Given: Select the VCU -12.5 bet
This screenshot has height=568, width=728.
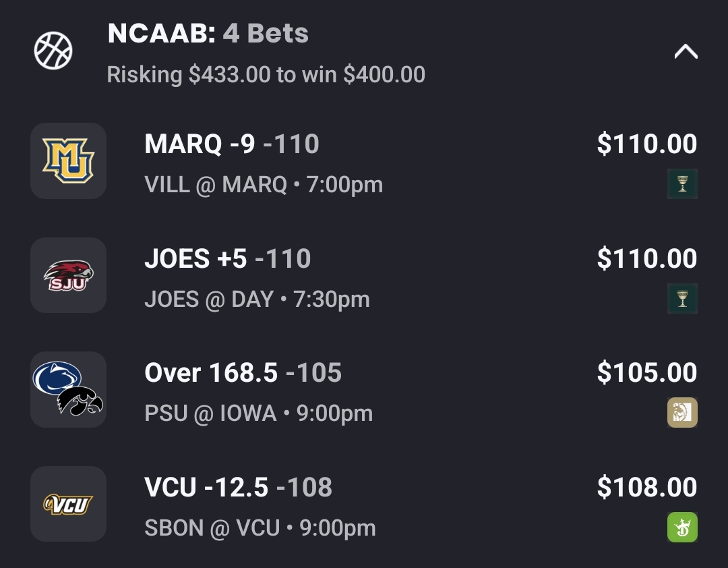Looking at the screenshot, I should [239, 488].
